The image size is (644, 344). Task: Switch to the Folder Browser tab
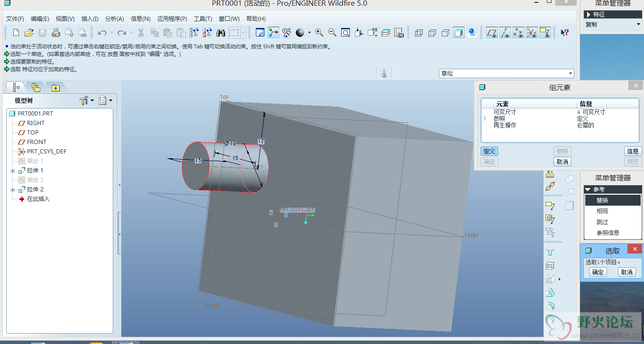tap(36, 87)
